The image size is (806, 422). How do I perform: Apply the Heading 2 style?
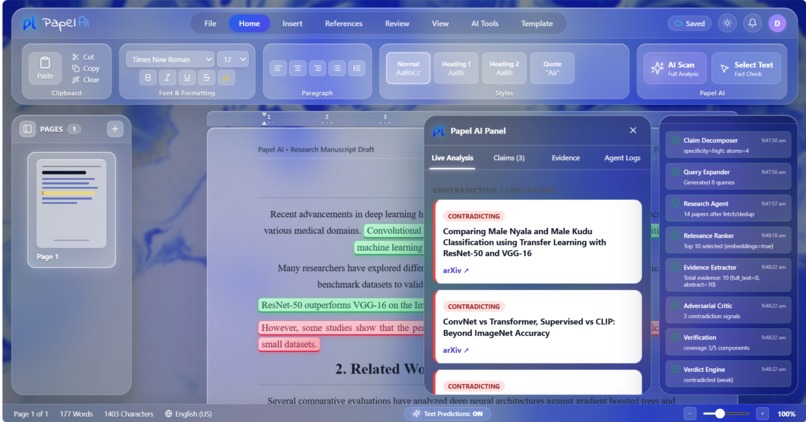(504, 68)
